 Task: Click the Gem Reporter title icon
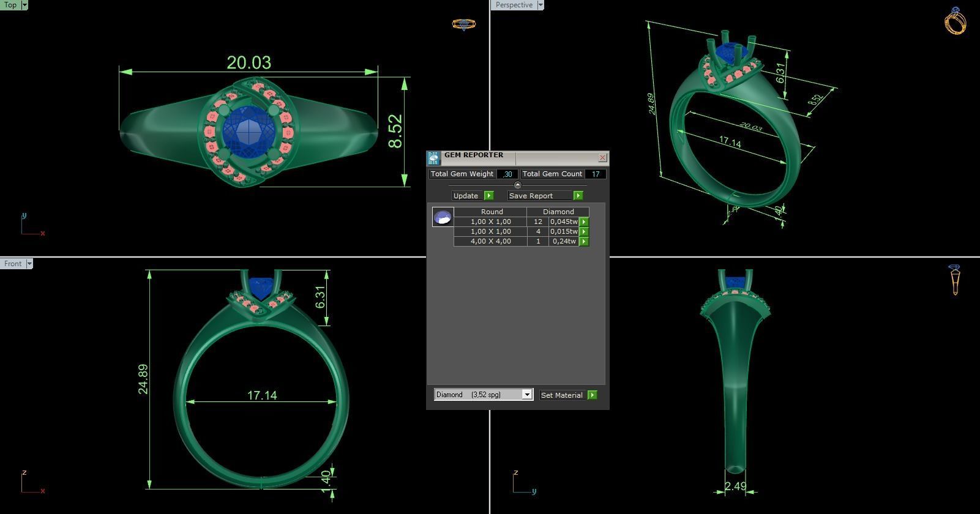(x=433, y=158)
